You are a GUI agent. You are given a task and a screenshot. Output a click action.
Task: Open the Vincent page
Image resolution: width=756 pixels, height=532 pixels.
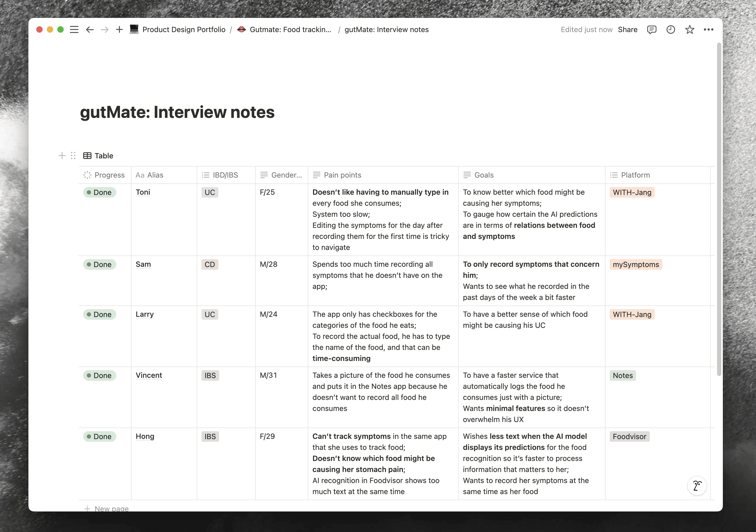[149, 375]
